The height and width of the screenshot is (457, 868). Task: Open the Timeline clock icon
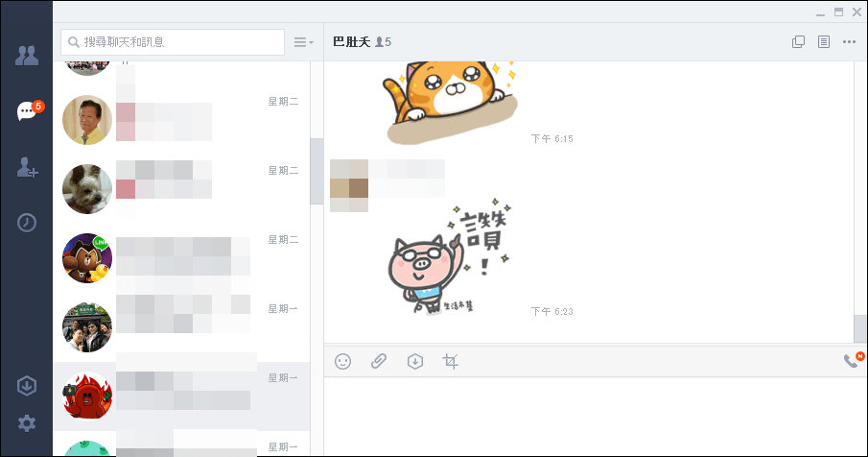click(27, 223)
